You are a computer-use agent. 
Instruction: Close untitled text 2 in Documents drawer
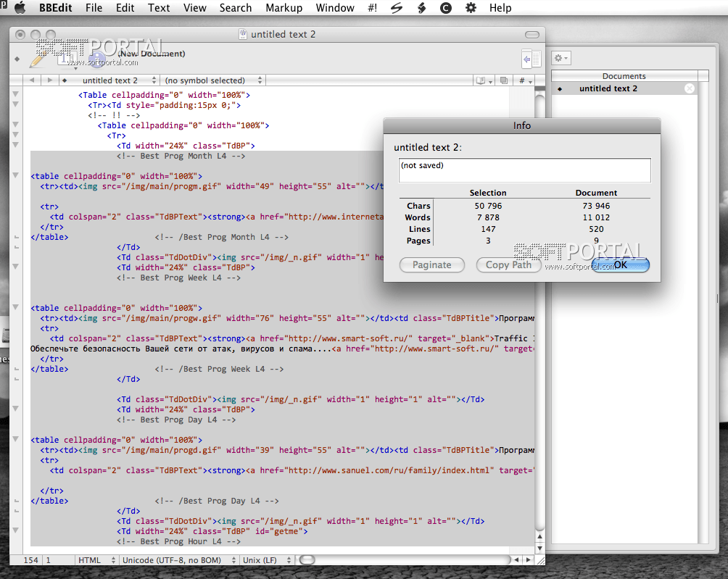click(x=690, y=88)
